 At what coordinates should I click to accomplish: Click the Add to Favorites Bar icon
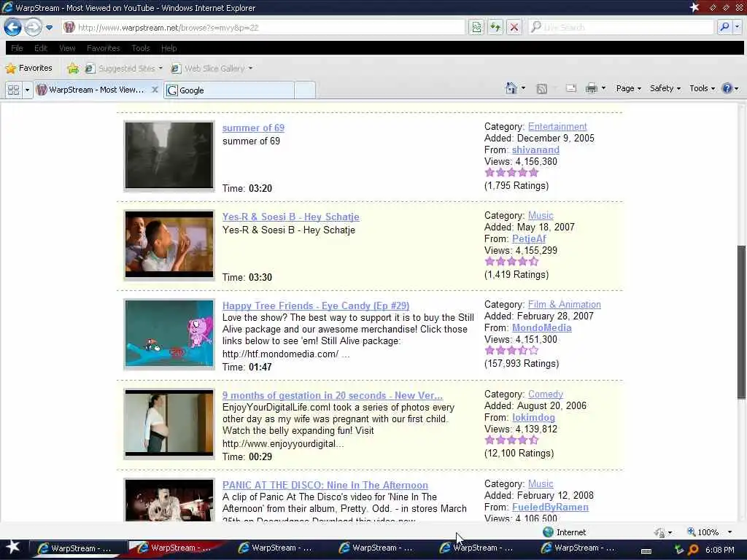[x=73, y=69]
